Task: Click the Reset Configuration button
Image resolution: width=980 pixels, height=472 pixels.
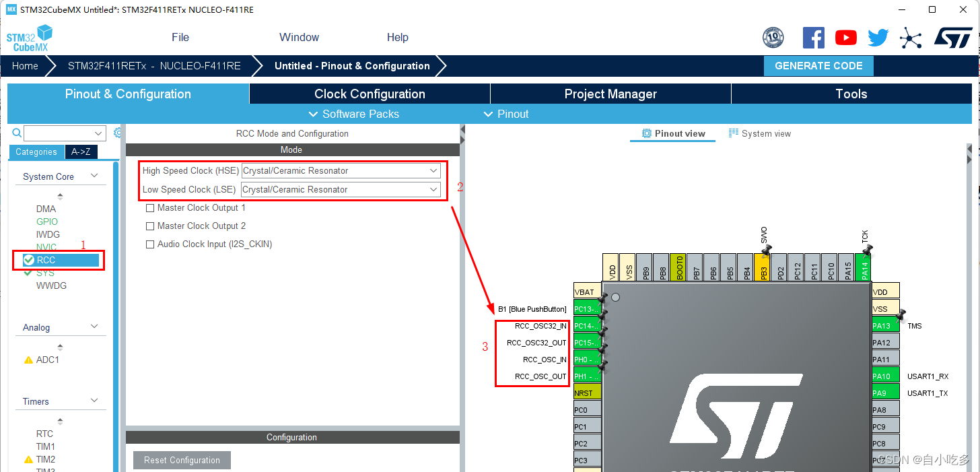Action: tap(182, 461)
